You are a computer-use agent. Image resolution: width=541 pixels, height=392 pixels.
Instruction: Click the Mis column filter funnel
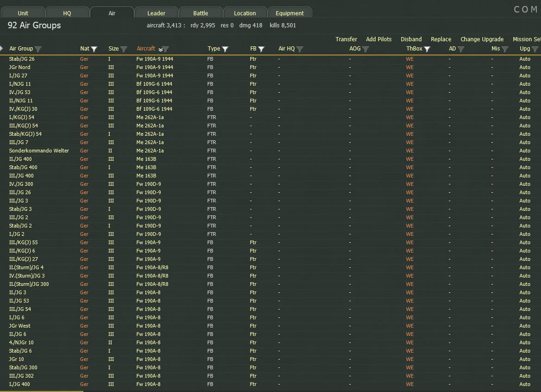505,49
